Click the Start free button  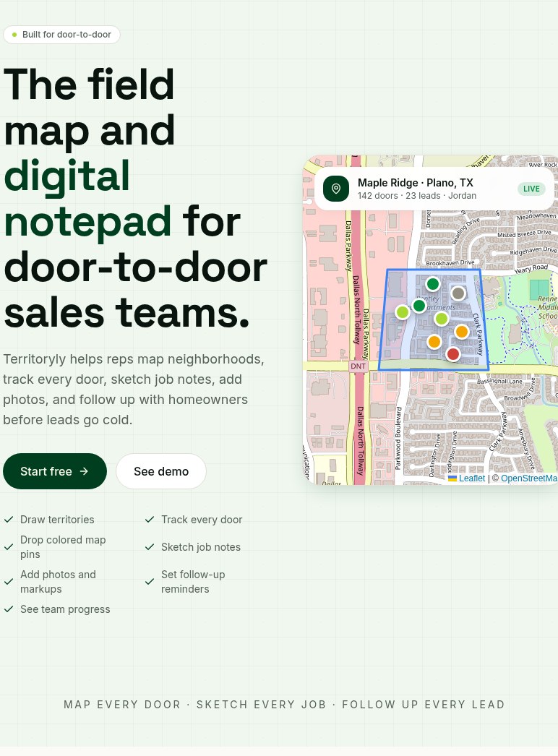tap(55, 471)
